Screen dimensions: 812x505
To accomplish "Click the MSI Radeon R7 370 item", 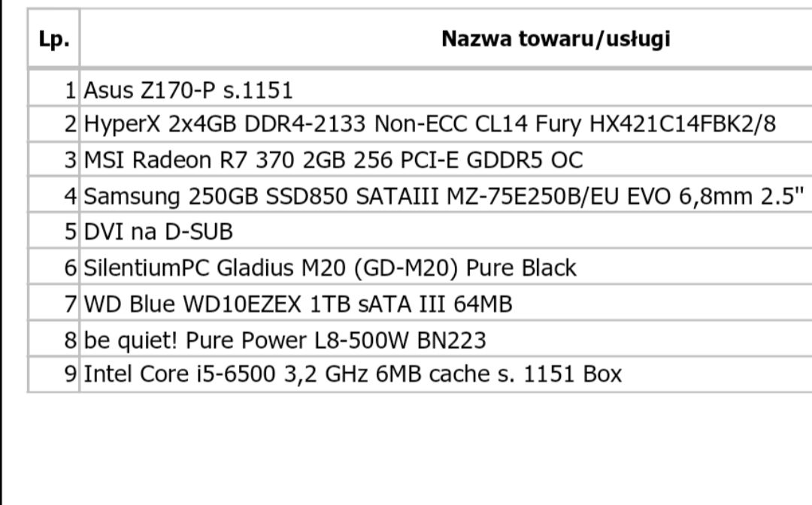I will [333, 160].
